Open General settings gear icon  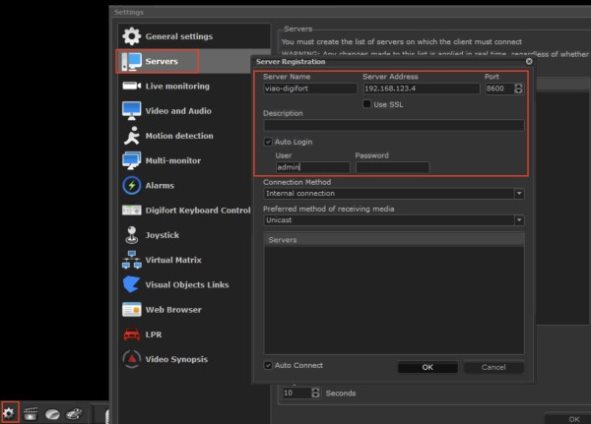coord(131,36)
